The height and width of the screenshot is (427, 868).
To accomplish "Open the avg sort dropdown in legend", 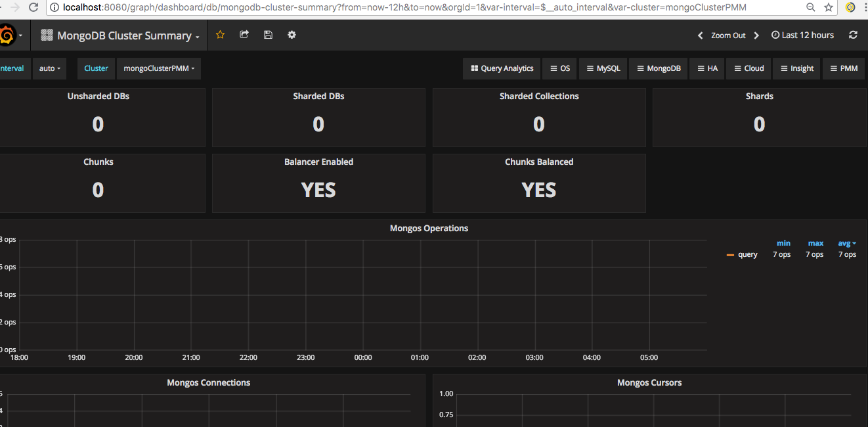I will pyautogui.click(x=847, y=243).
